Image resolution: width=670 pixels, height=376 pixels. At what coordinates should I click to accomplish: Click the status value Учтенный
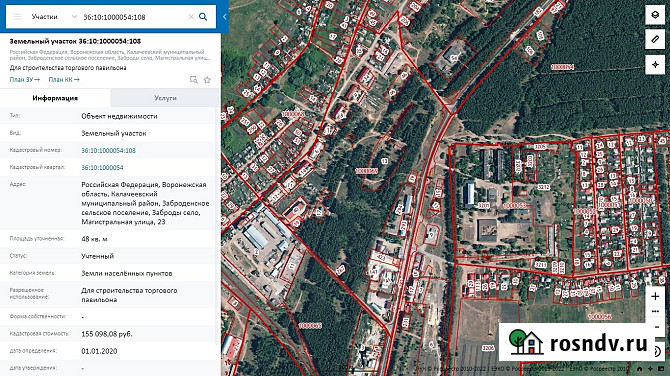tap(97, 256)
